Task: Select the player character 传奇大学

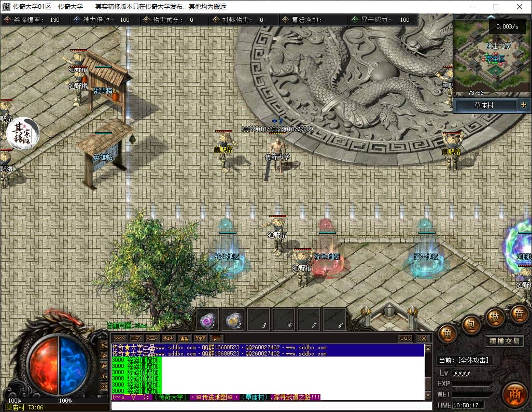Action: coord(277,157)
